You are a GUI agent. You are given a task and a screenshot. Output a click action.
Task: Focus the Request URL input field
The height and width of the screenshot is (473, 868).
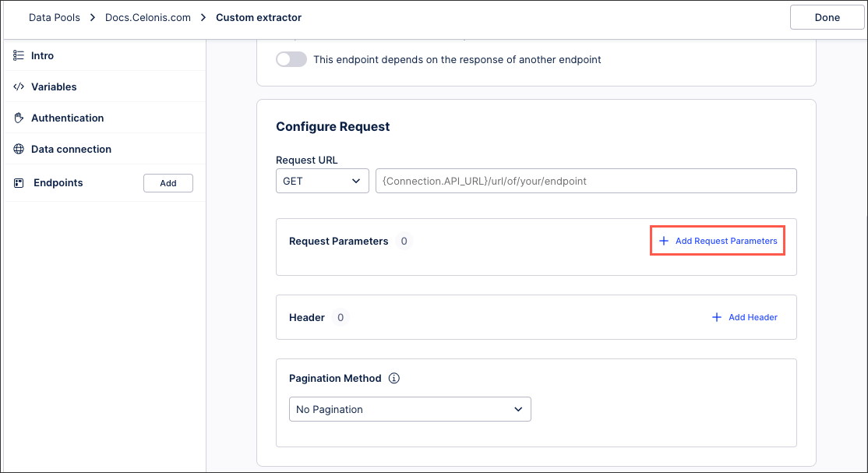click(586, 181)
